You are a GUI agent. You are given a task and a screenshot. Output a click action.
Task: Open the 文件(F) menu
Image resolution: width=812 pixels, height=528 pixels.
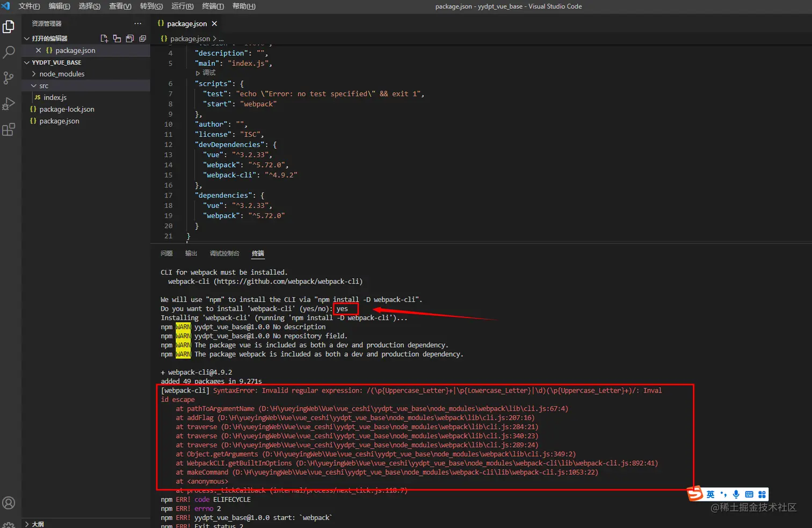coord(29,6)
